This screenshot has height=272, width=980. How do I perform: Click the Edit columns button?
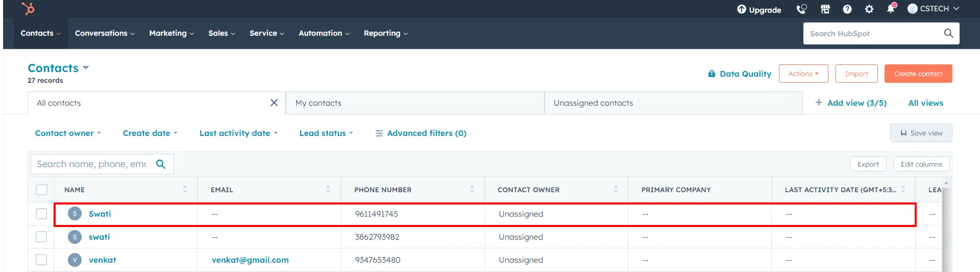click(x=921, y=164)
